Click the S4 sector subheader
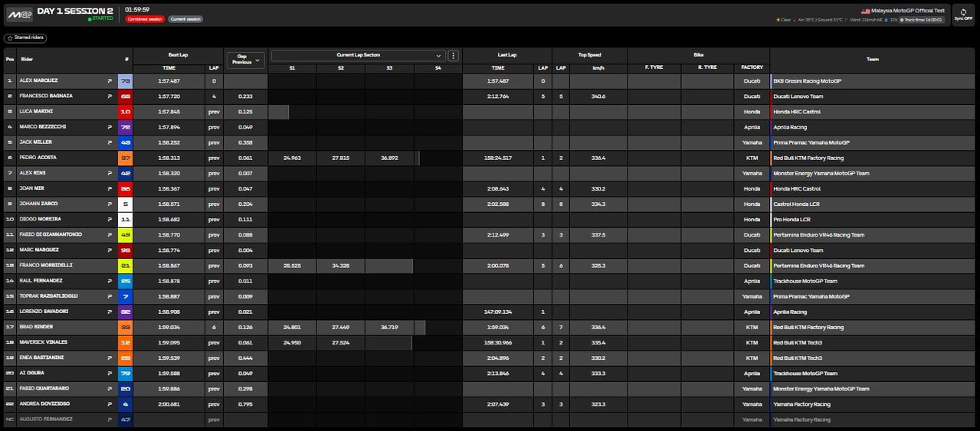The image size is (980, 431). (438, 67)
